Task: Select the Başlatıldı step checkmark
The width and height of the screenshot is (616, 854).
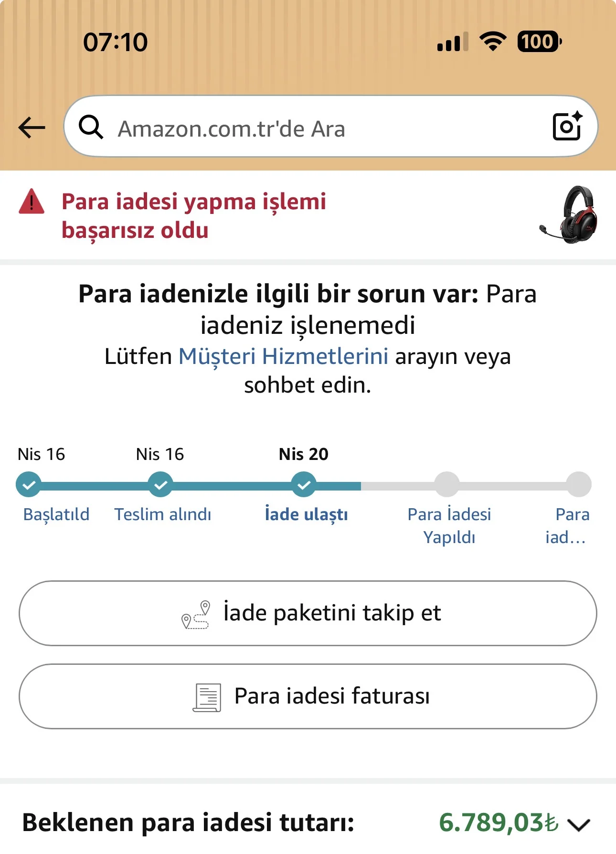Action: (x=29, y=485)
